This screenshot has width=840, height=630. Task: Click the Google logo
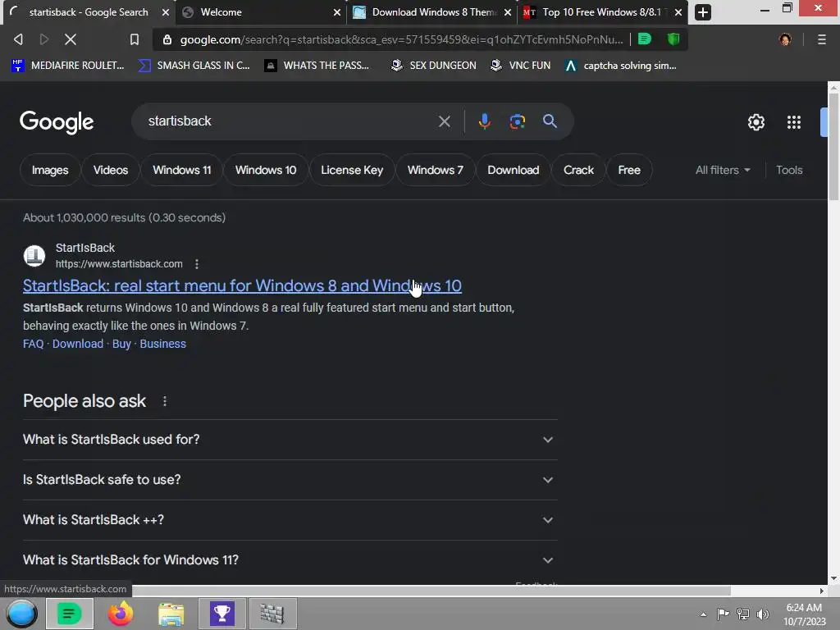pyautogui.click(x=57, y=123)
